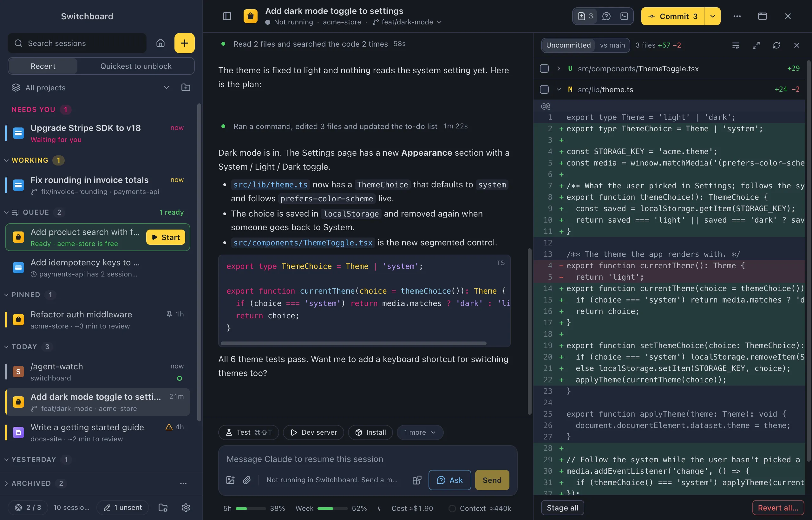The image size is (812, 520).
Task: Click the Commit 3 button
Action: tap(673, 16)
